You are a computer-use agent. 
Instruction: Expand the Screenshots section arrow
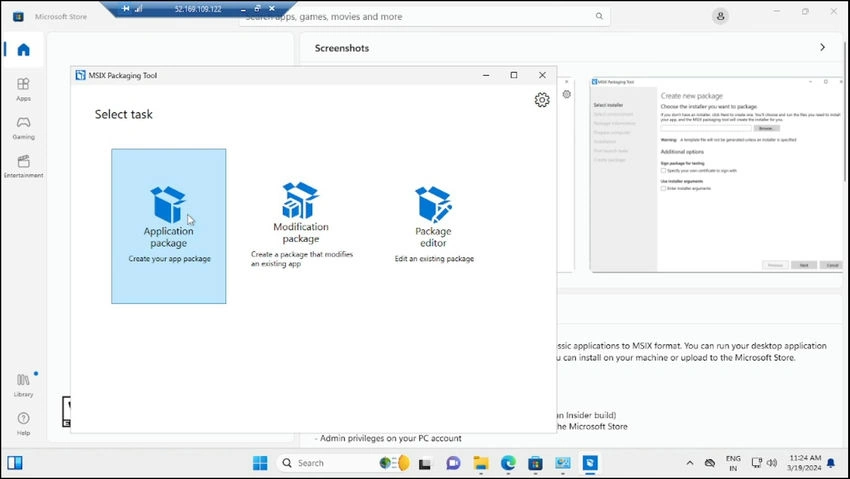(x=822, y=48)
